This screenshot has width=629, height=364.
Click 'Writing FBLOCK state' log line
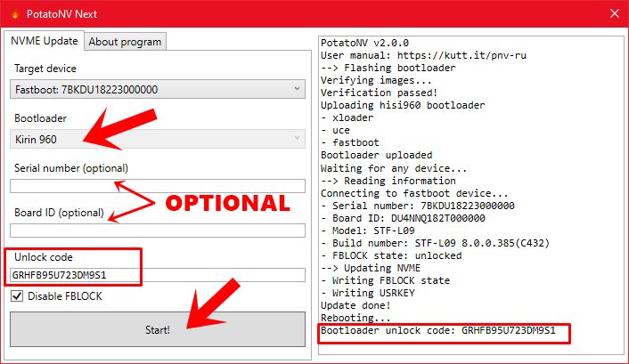point(385,280)
